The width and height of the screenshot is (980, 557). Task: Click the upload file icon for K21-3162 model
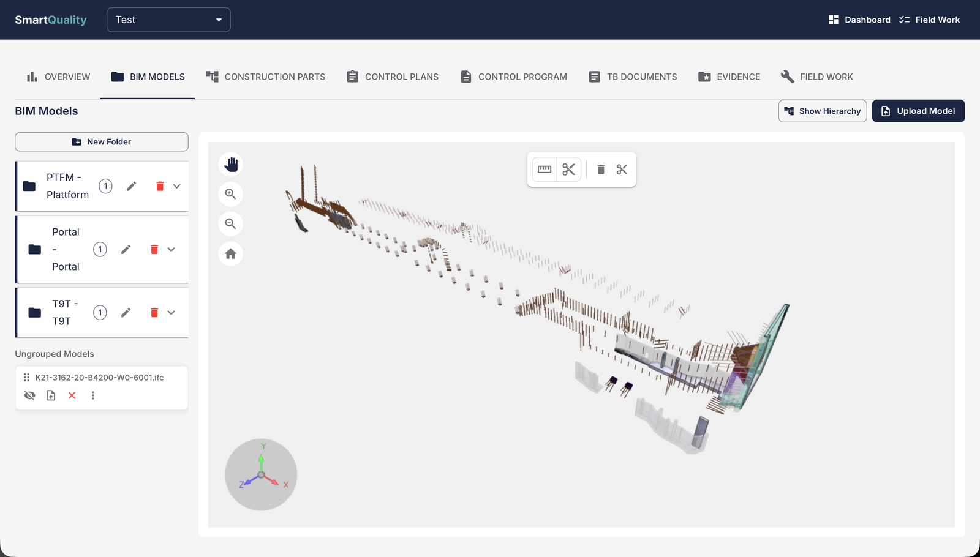click(x=51, y=395)
